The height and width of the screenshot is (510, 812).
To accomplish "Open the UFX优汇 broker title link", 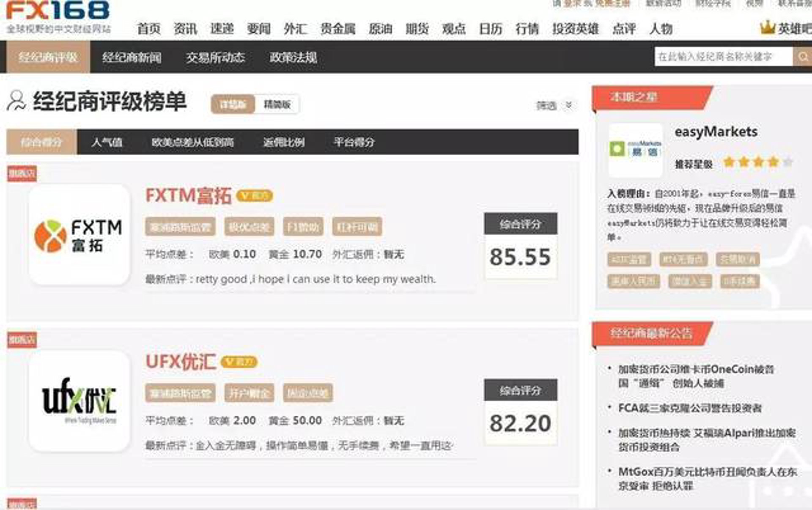I will click(181, 362).
